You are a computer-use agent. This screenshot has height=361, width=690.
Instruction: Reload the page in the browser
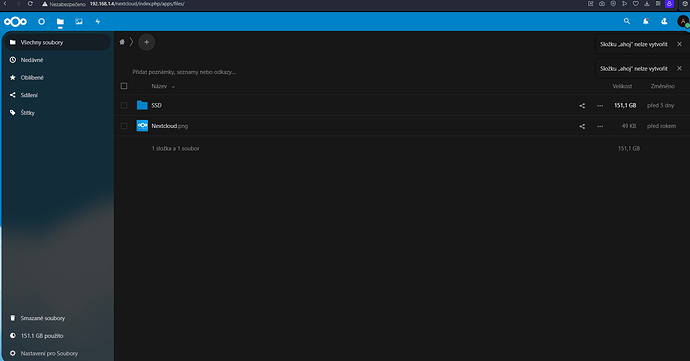pos(30,4)
